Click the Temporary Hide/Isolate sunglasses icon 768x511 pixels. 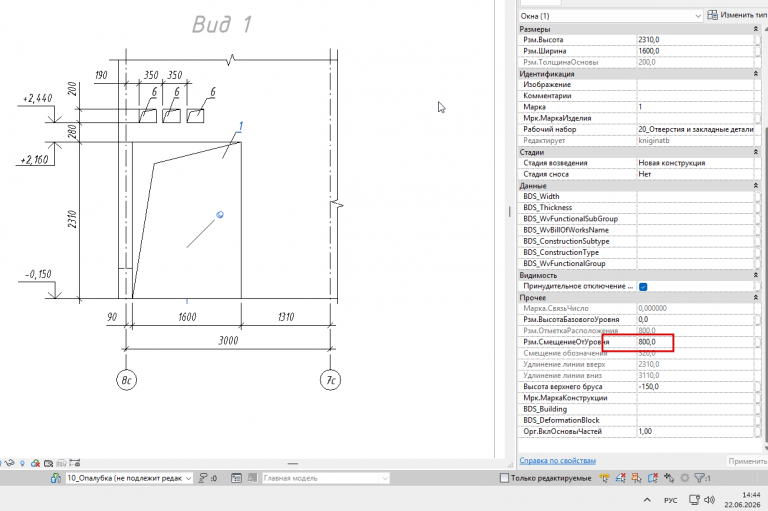point(9,463)
